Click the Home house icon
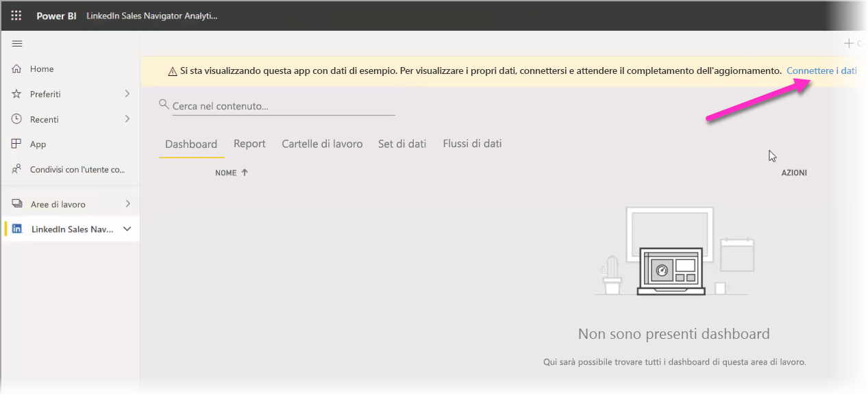 17,68
